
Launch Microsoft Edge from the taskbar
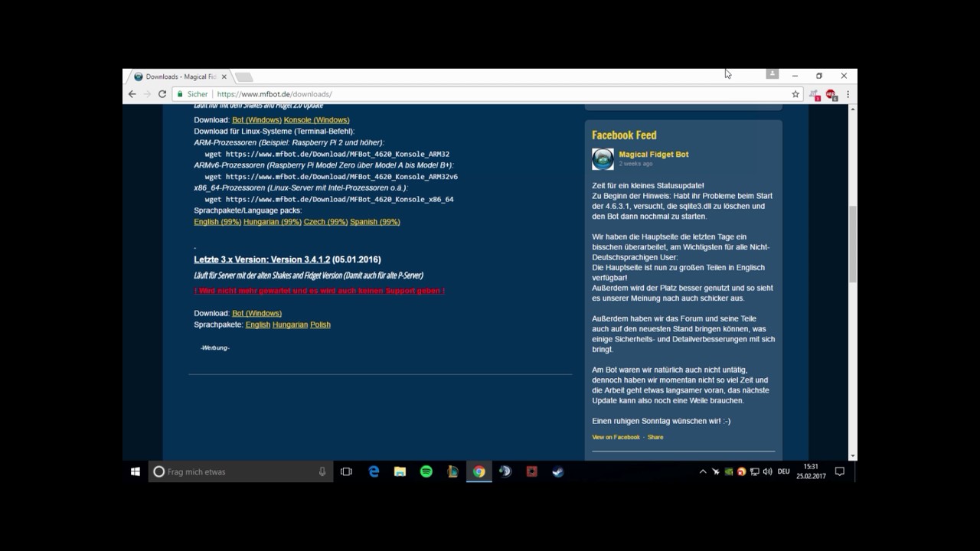click(x=374, y=471)
